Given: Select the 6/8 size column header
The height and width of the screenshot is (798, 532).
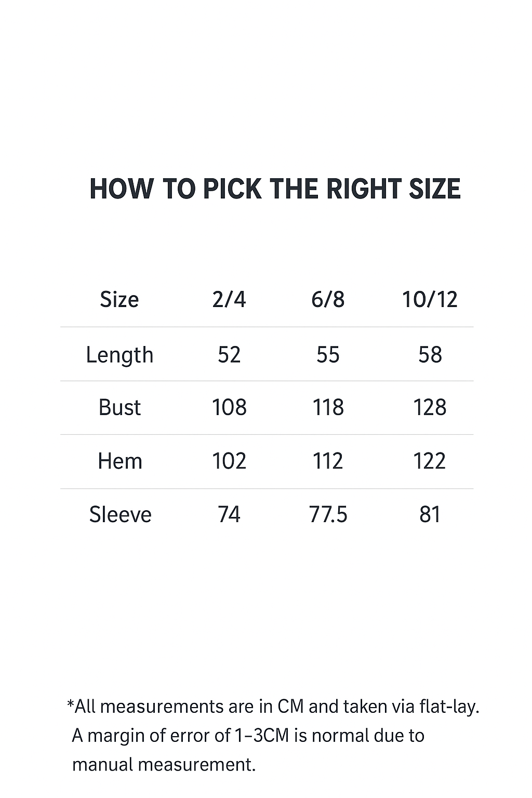Looking at the screenshot, I should point(328,300).
